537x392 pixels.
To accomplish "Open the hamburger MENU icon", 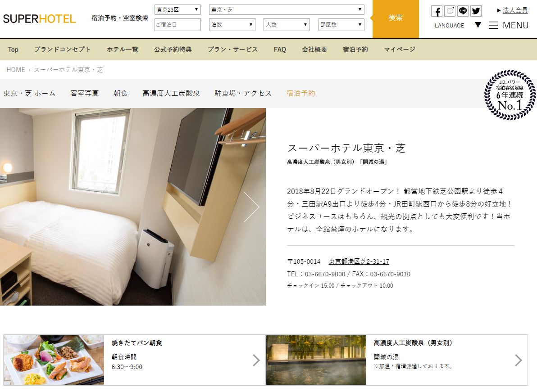I will [493, 25].
